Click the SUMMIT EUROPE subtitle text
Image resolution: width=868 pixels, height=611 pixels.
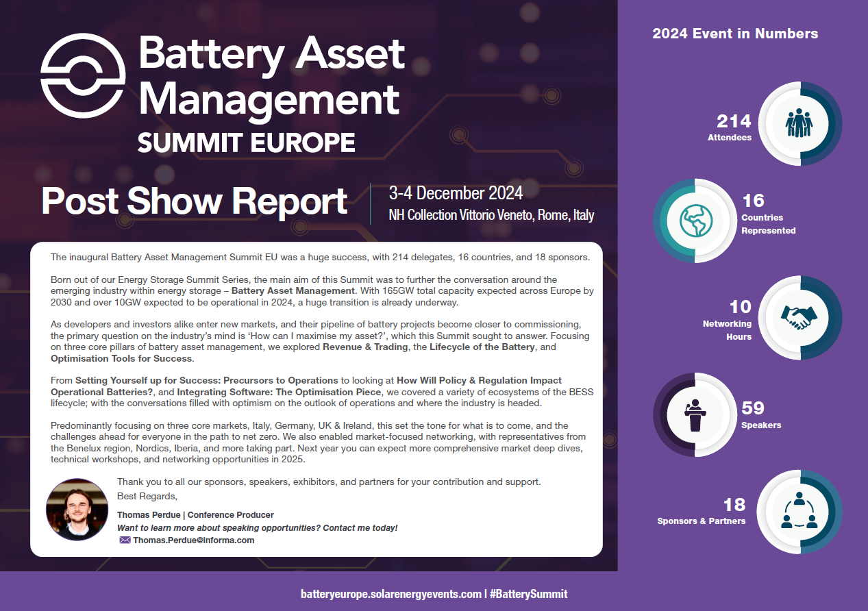tap(246, 142)
